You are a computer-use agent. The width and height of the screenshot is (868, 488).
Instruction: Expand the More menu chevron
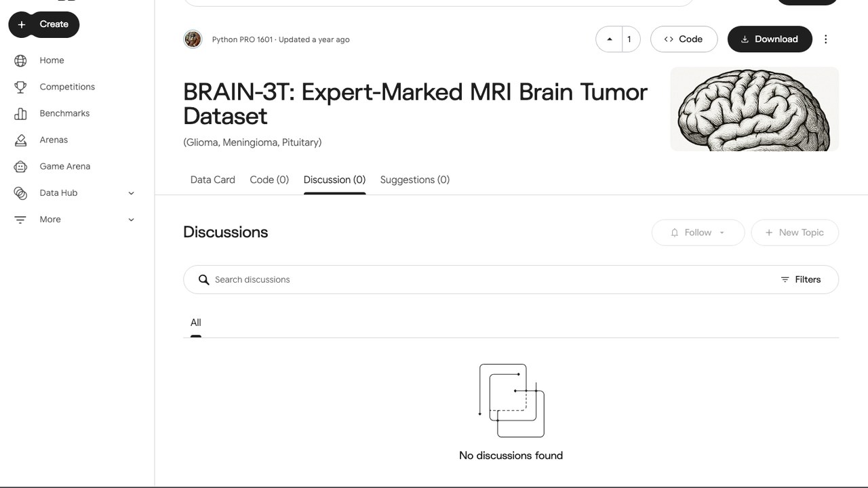point(132,220)
